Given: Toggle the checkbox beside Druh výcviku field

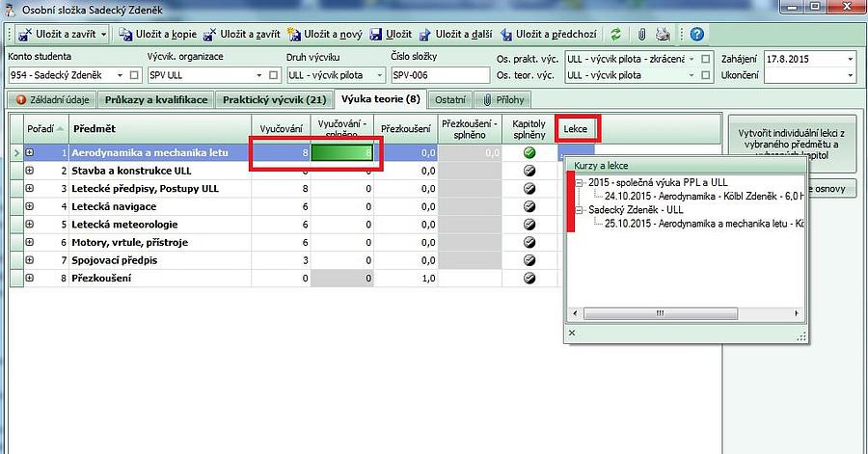Looking at the screenshot, I should (379, 75).
